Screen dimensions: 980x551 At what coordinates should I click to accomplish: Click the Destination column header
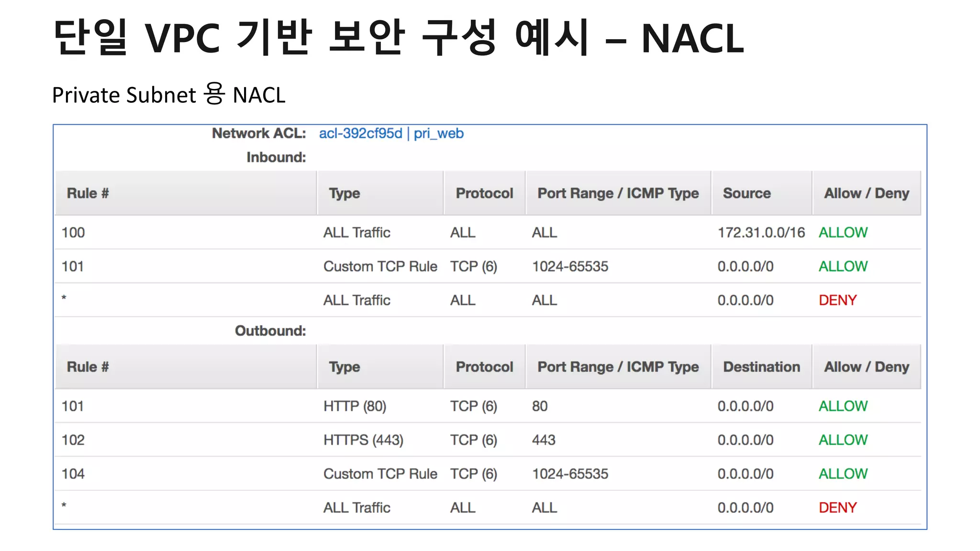pyautogui.click(x=762, y=367)
